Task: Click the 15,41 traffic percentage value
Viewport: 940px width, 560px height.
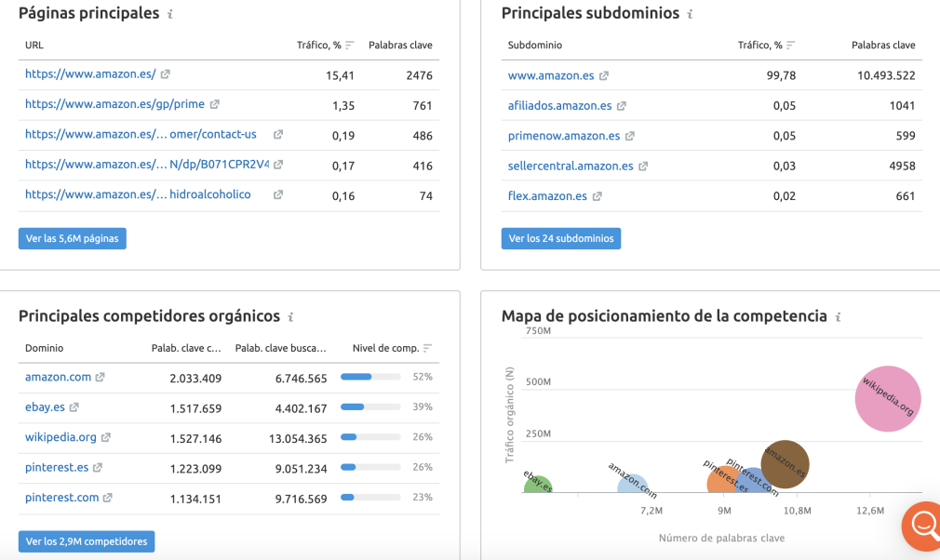Action: (x=340, y=76)
